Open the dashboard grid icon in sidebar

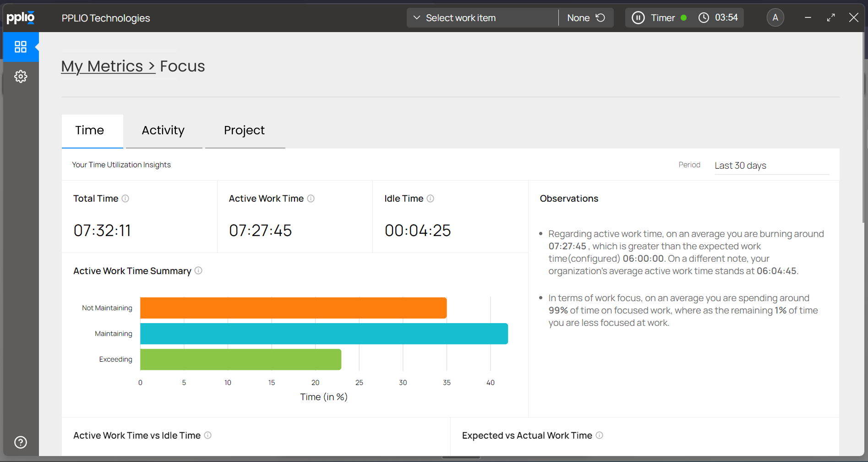click(21, 46)
